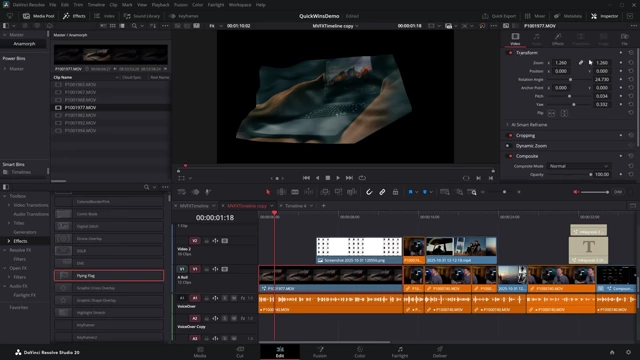The image size is (640, 360).
Task: Choose the Blade Edit Mode tool
Action: coord(295,192)
